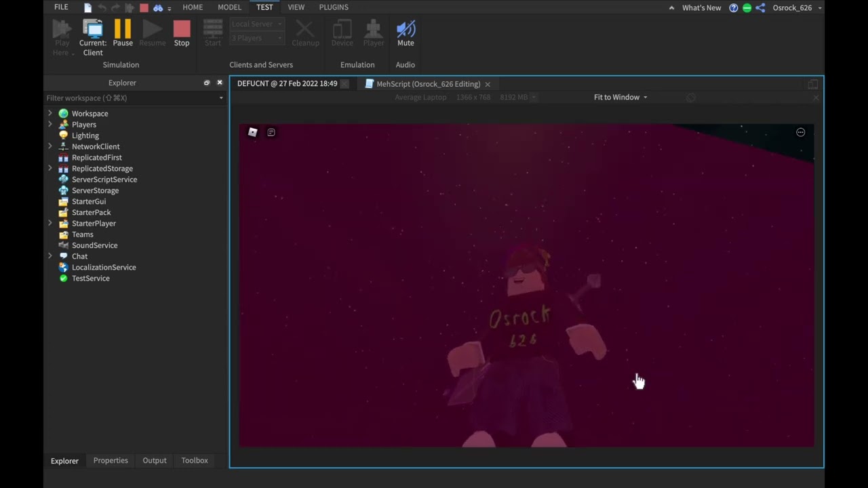
Task: Click the Workspace globe icon
Action: 63,113
